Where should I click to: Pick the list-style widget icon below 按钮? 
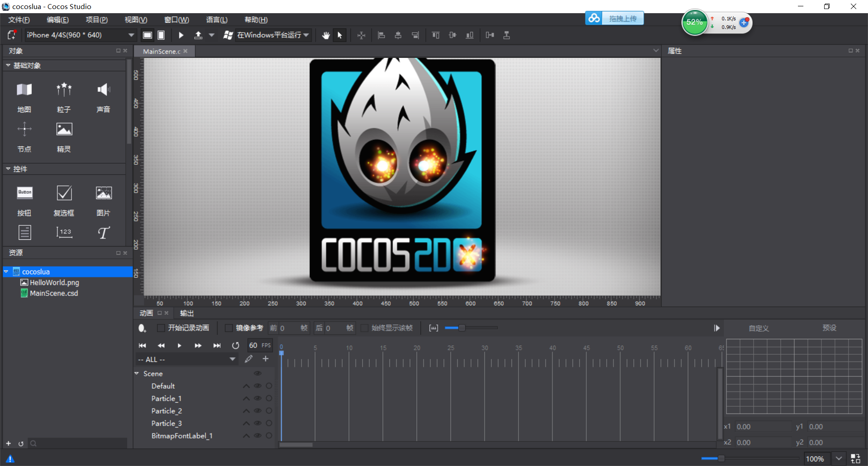[x=24, y=232]
